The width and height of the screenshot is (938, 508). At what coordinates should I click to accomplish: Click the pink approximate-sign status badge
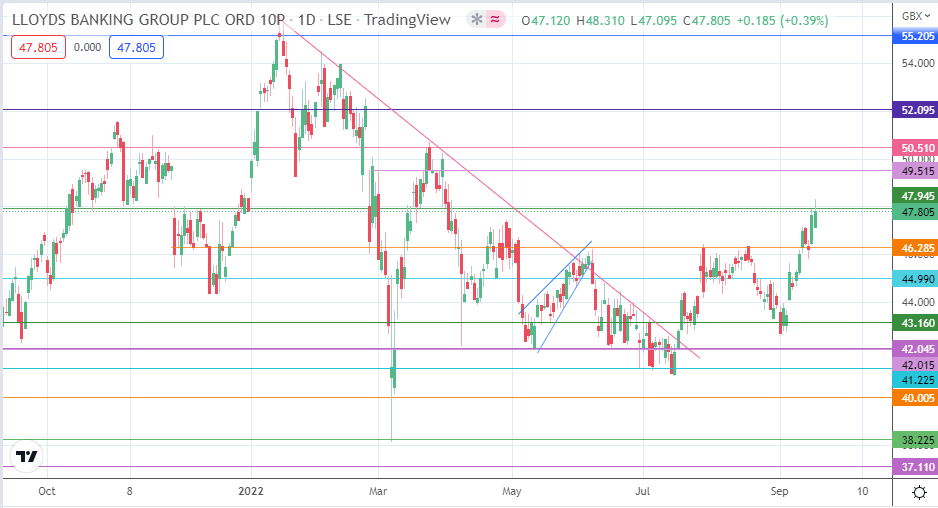click(x=495, y=20)
